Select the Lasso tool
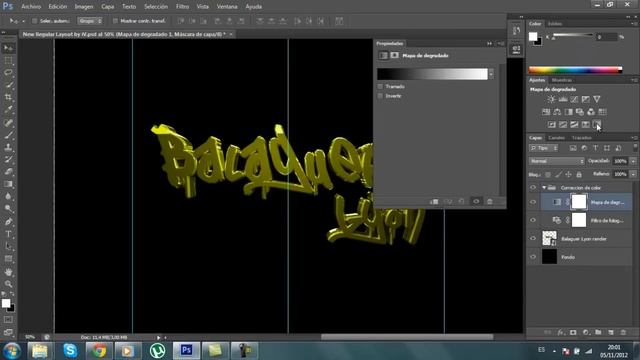This screenshot has width=640, height=360. point(8,73)
